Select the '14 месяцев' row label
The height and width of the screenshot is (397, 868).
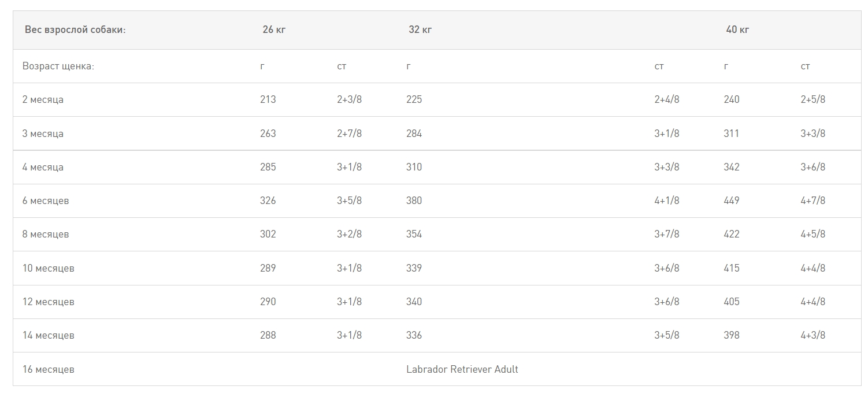click(x=49, y=335)
